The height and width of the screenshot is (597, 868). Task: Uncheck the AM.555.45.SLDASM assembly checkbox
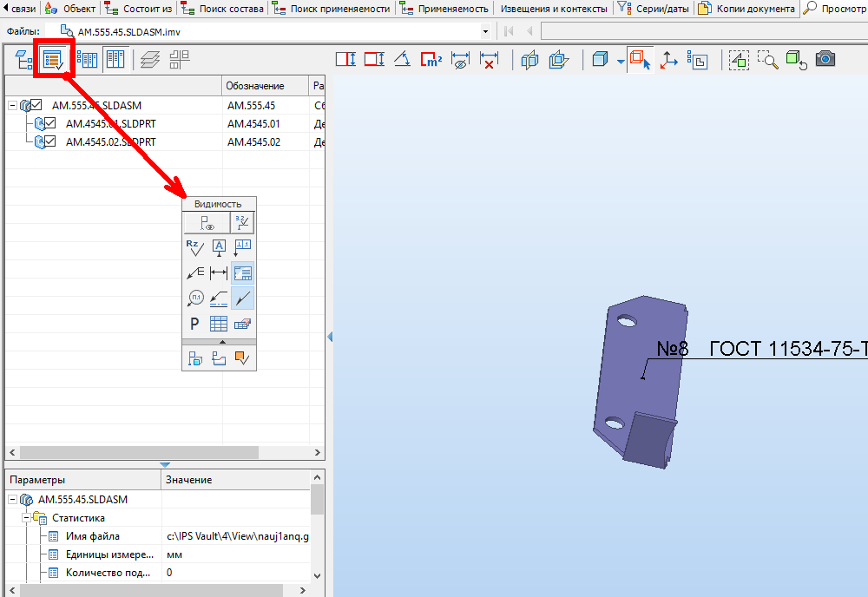[36, 106]
